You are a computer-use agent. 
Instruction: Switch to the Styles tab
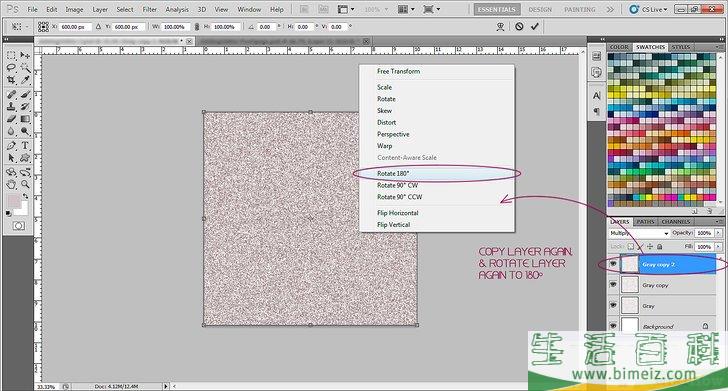pyautogui.click(x=681, y=47)
